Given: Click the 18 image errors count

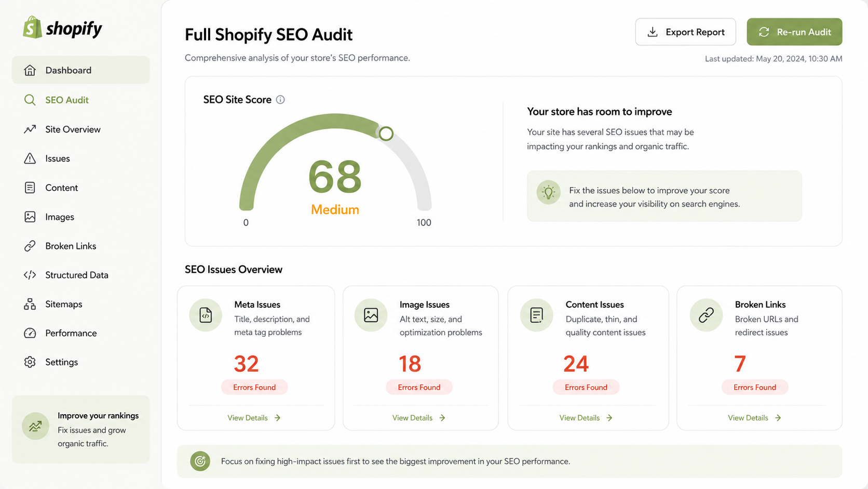Looking at the screenshot, I should point(410,364).
